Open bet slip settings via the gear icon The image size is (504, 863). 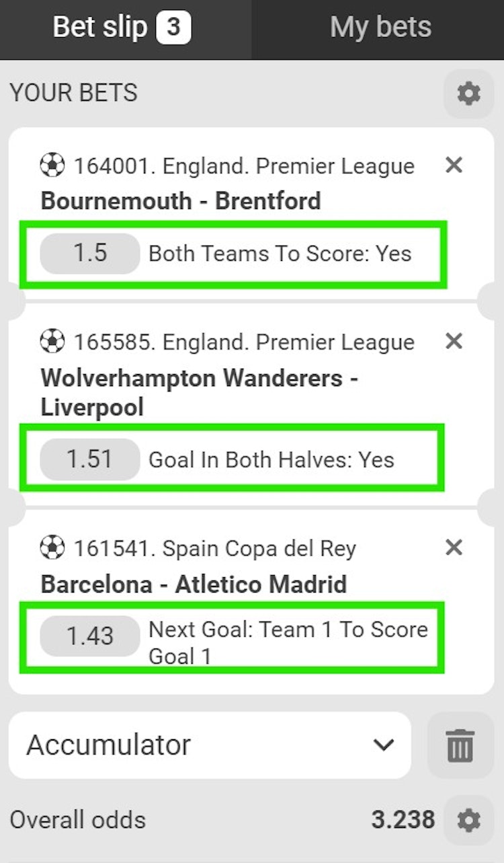pos(468,93)
